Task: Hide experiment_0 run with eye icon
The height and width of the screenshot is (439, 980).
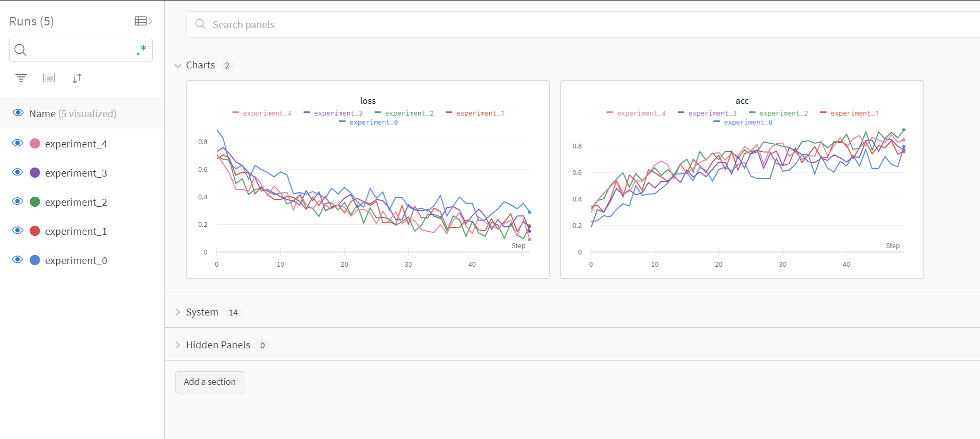Action: [17, 260]
